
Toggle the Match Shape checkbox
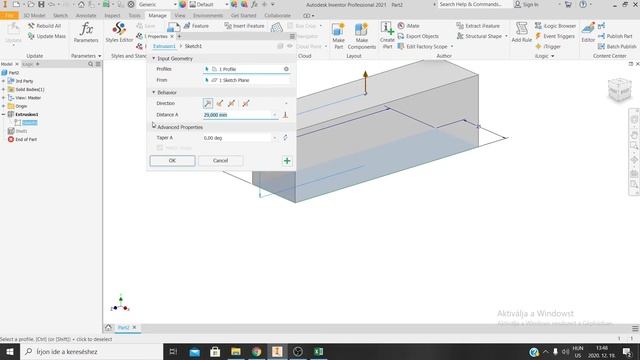(160, 148)
